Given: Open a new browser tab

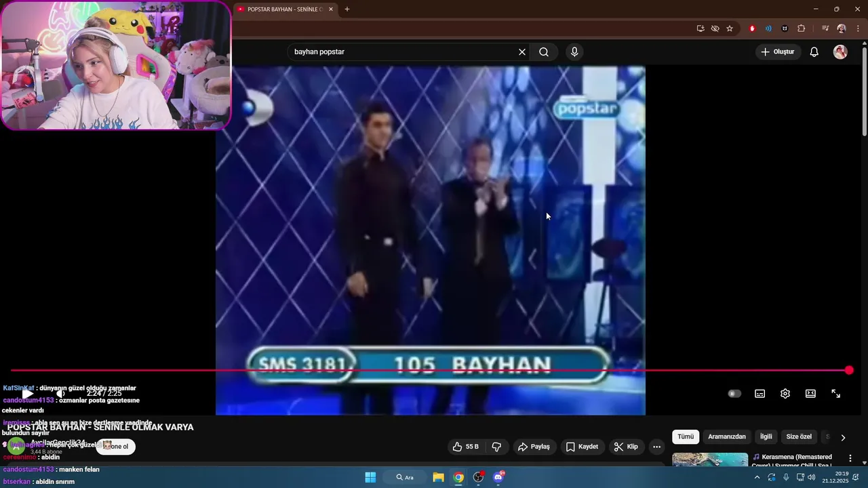Looking at the screenshot, I should (x=347, y=9).
